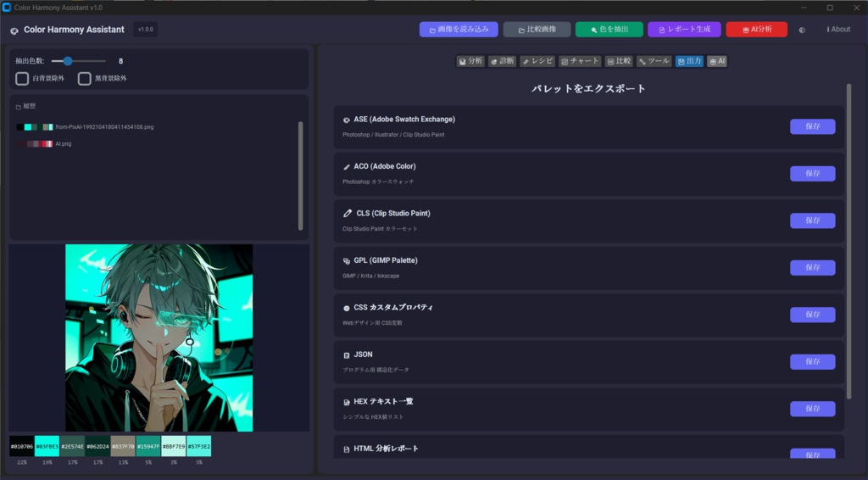Switch to the レシピ tab
Image resolution: width=868 pixels, height=480 pixels.
(x=537, y=61)
